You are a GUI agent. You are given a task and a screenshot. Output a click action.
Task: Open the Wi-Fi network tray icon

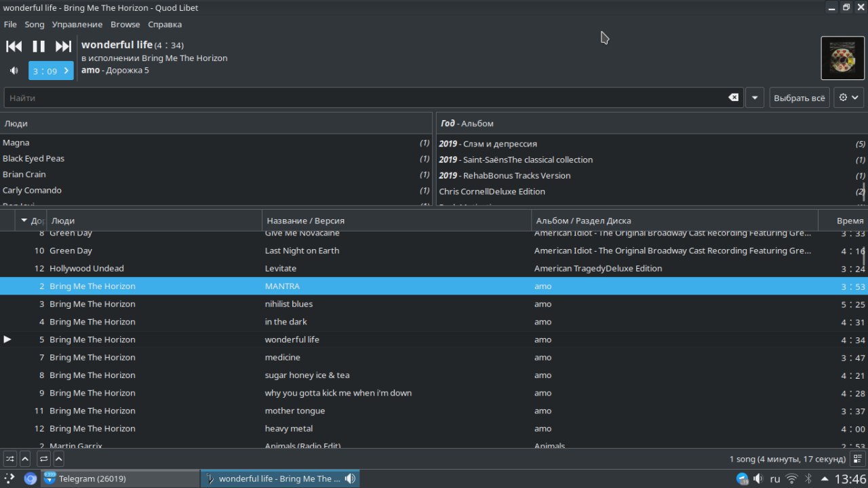coord(791,478)
